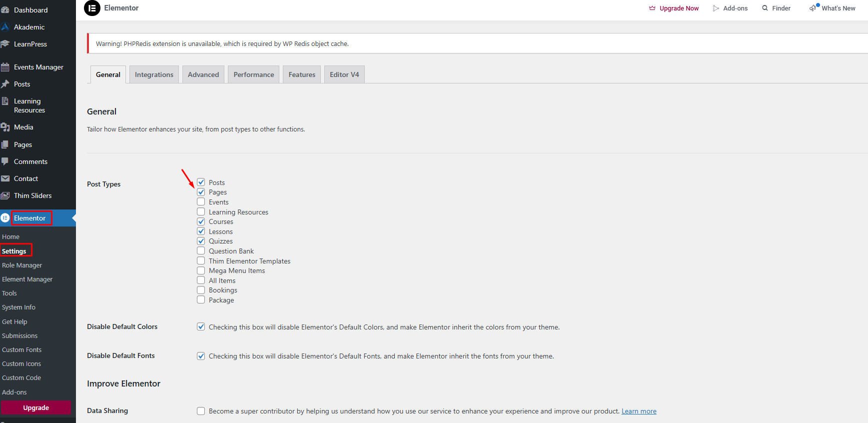Enable the Data Sharing checkbox
The height and width of the screenshot is (423, 868).
[x=201, y=411]
